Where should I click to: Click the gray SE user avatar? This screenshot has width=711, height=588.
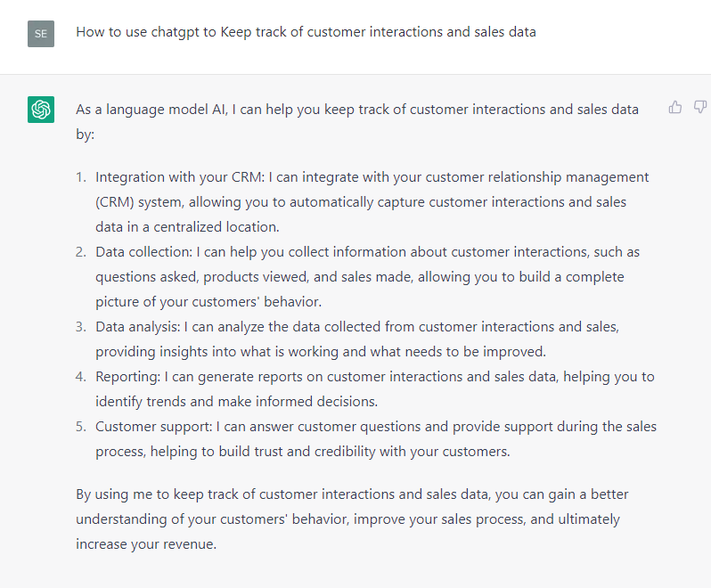tap(41, 34)
